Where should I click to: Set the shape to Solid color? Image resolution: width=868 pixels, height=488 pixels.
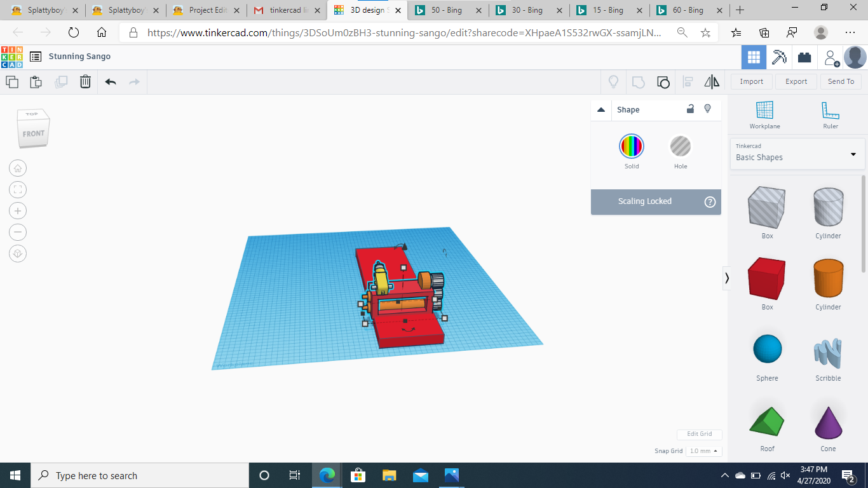click(632, 147)
